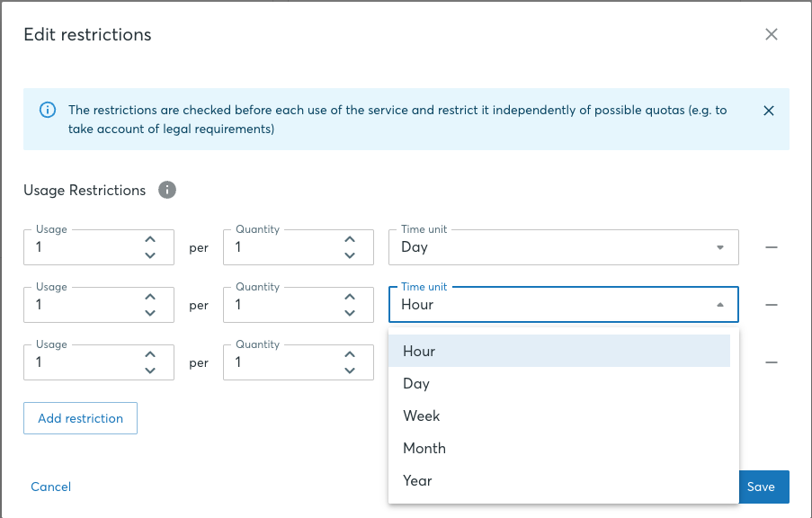Remove the first restriction with its minus icon
Image resolution: width=812 pixels, height=518 pixels.
[x=772, y=247]
